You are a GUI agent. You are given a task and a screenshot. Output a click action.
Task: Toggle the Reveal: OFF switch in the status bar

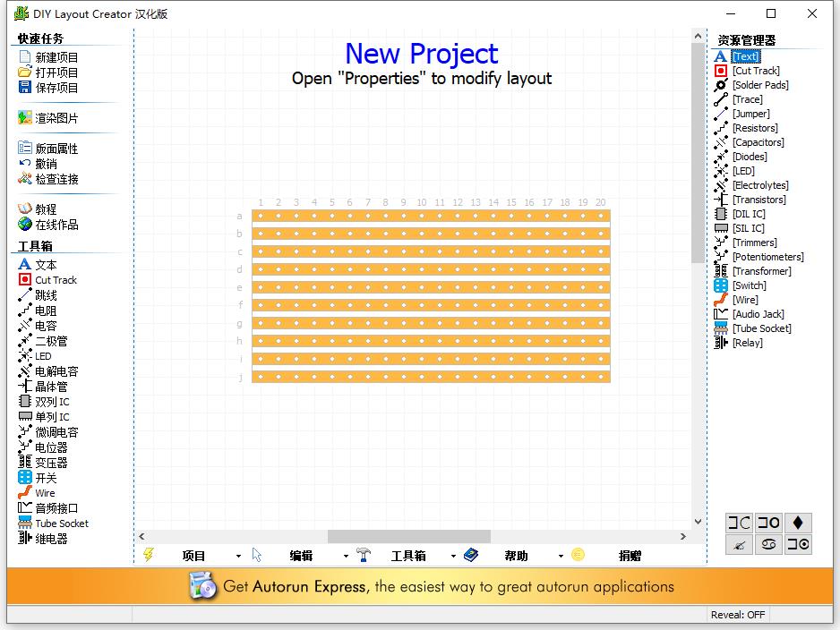point(737,614)
